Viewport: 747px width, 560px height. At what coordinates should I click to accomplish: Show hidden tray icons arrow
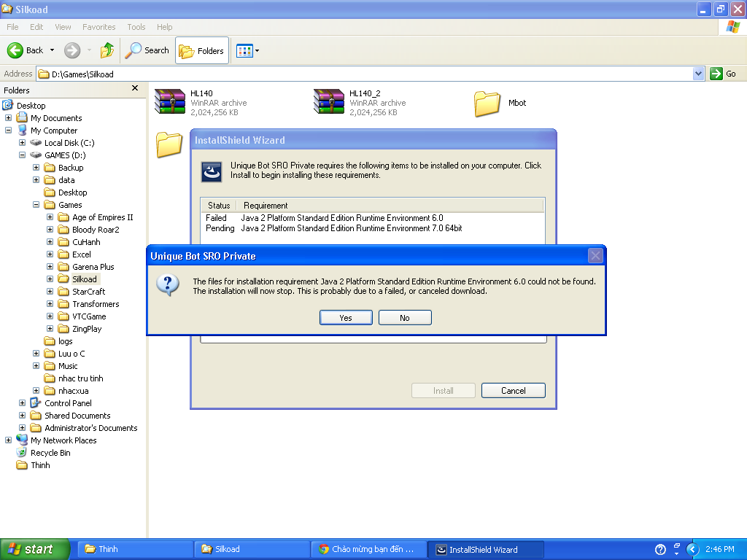693,549
